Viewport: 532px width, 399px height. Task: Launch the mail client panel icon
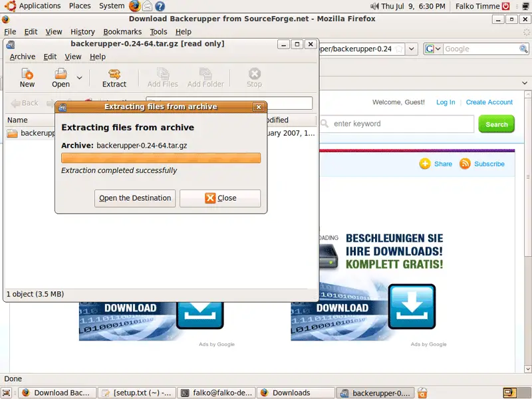click(147, 6)
